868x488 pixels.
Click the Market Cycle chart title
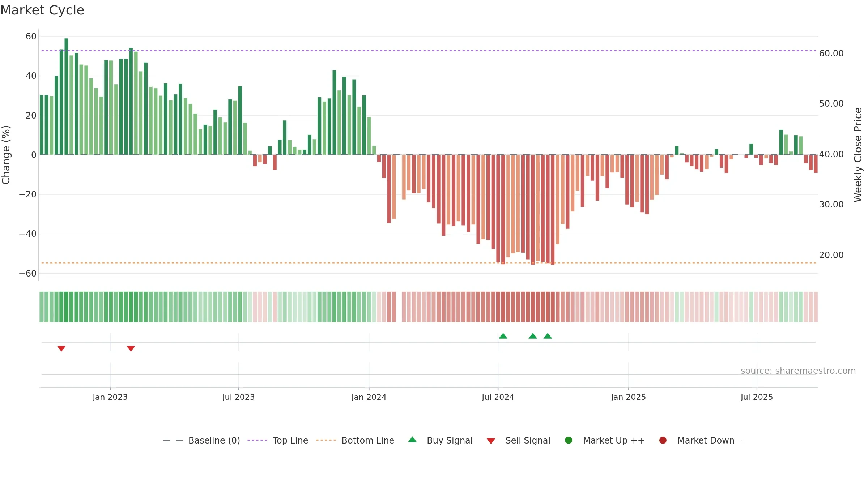tap(42, 10)
